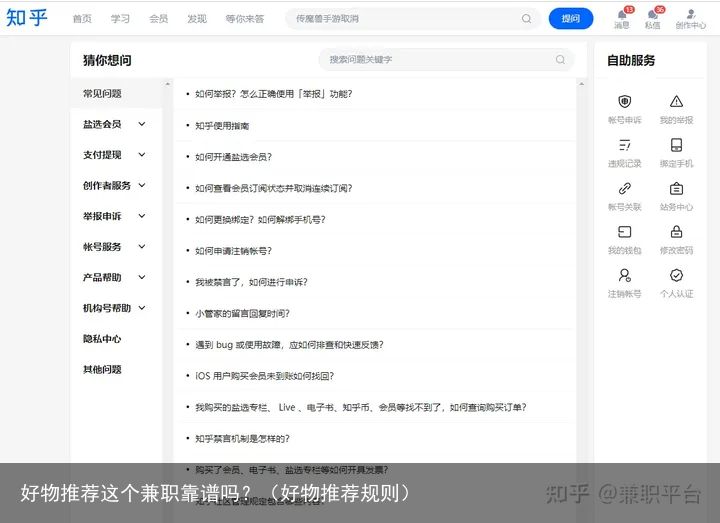Go to 学习 in top navigation

point(120,19)
